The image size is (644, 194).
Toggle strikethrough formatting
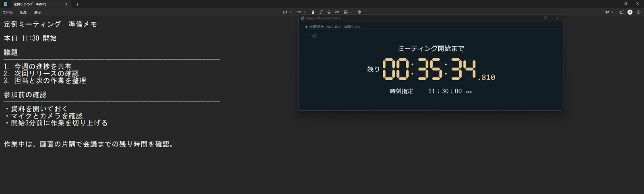[x=329, y=13]
